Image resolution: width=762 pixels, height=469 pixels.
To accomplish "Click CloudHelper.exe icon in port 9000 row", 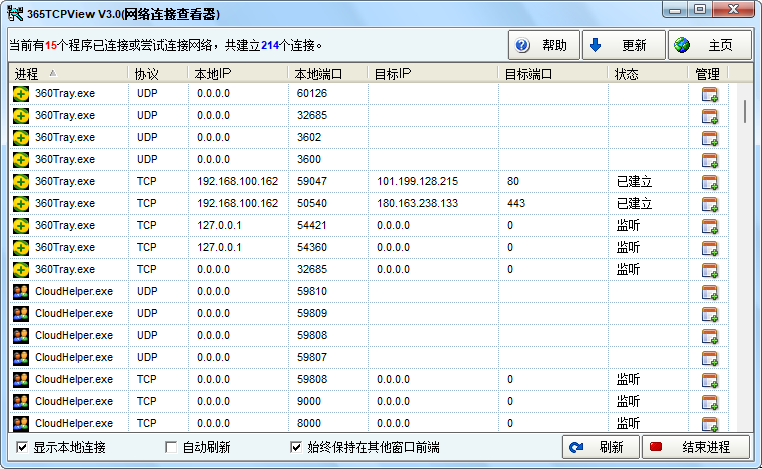I will click(x=21, y=401).
